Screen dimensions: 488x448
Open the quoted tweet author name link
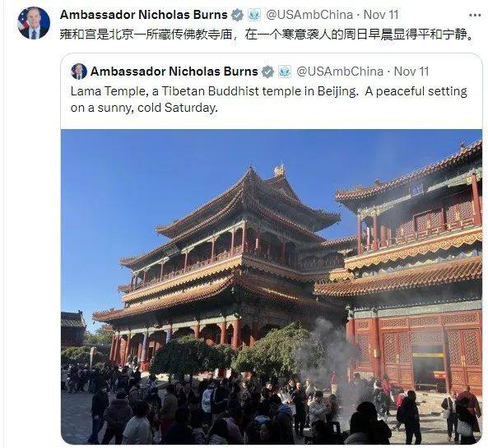[174, 72]
